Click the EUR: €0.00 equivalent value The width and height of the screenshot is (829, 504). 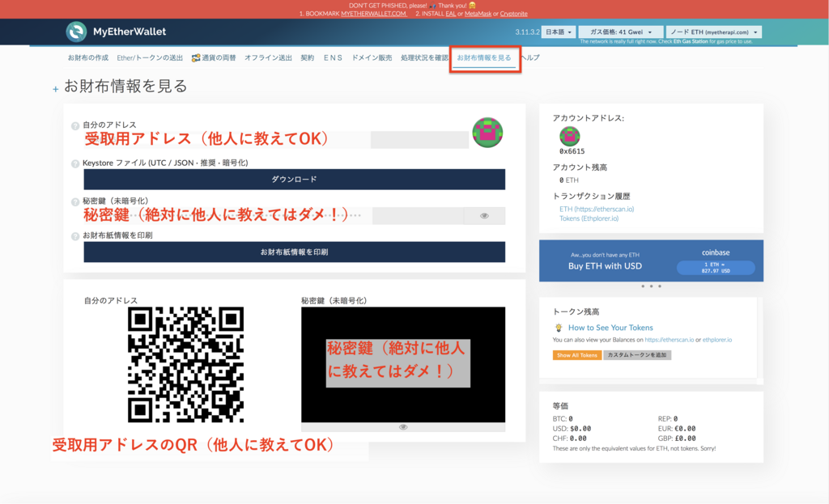coord(677,429)
